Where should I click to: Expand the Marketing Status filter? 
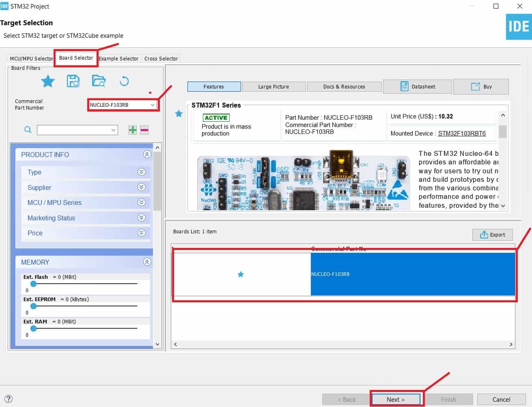(x=142, y=217)
